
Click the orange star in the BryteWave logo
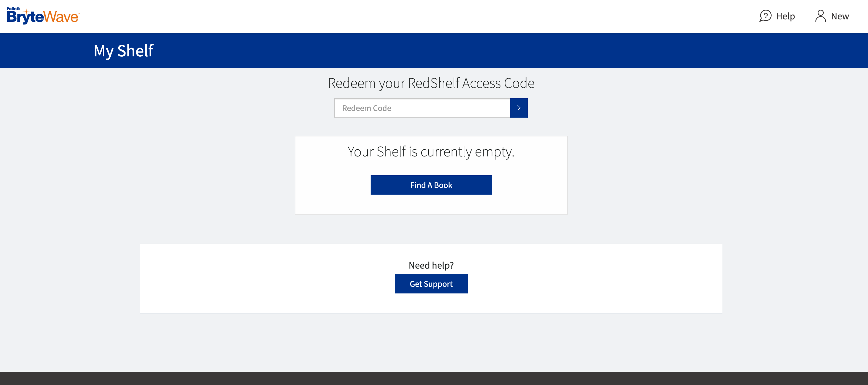click(x=27, y=12)
